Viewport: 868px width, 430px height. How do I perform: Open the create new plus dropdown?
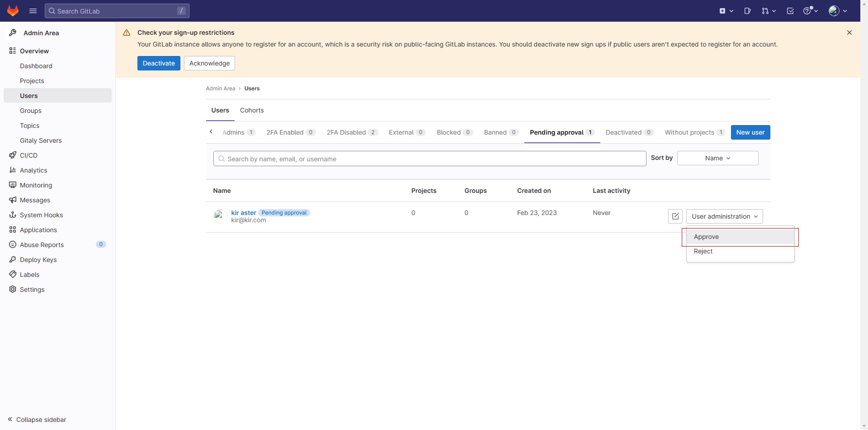tap(726, 11)
